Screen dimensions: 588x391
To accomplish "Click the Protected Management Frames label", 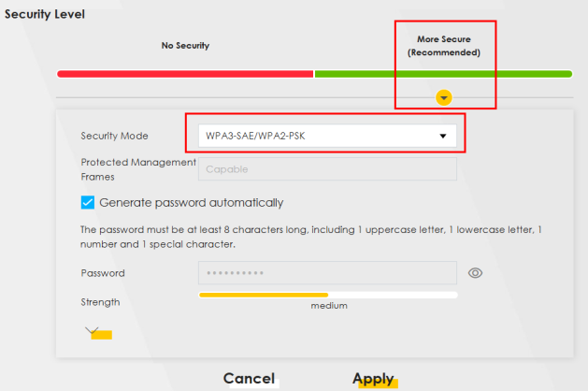I will [x=137, y=168].
